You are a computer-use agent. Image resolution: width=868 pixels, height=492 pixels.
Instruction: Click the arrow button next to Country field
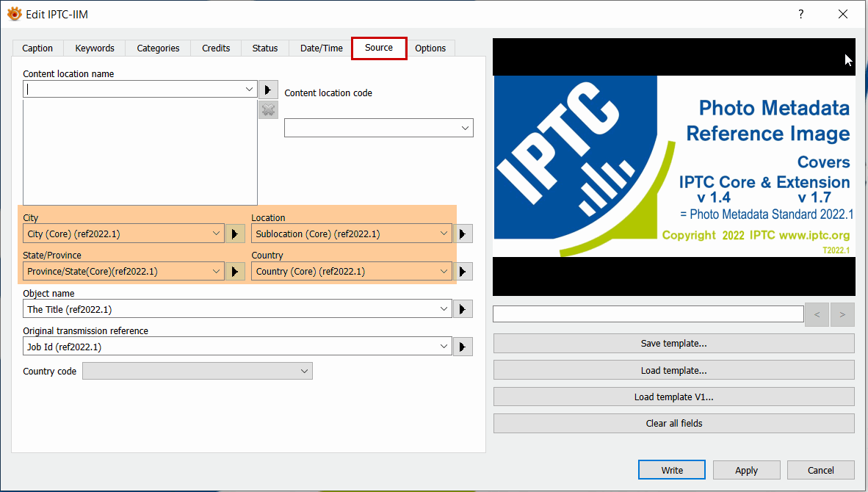[x=463, y=272]
